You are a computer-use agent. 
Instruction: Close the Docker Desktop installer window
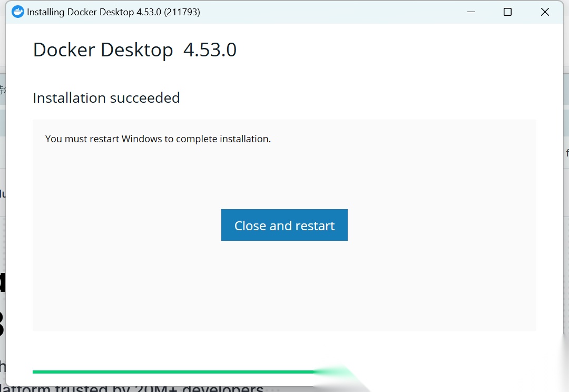(x=545, y=12)
